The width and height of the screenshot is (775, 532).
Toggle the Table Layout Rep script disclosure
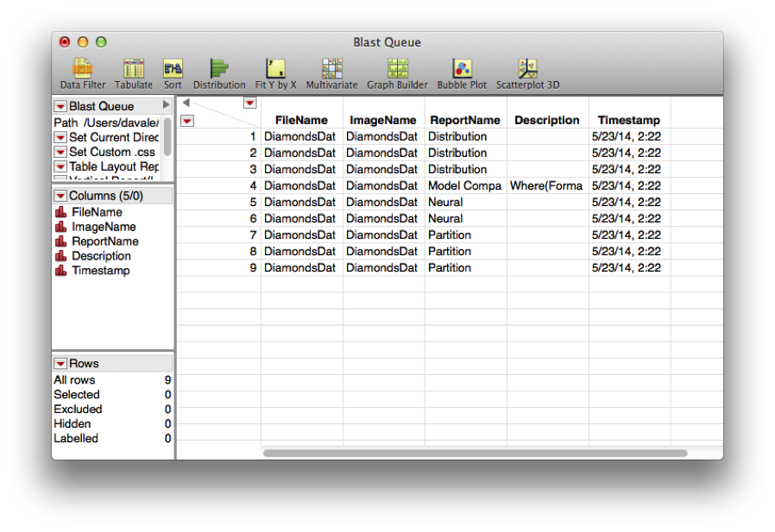(x=60, y=166)
